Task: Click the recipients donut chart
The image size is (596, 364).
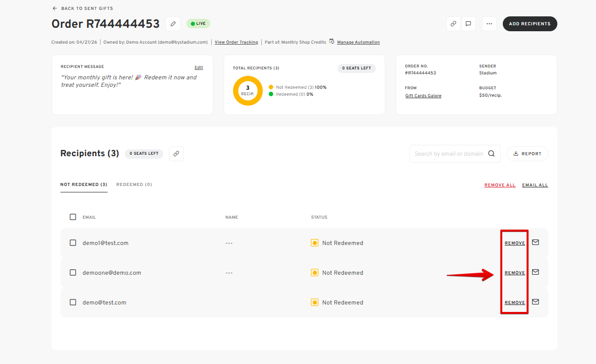Action: coord(248,91)
